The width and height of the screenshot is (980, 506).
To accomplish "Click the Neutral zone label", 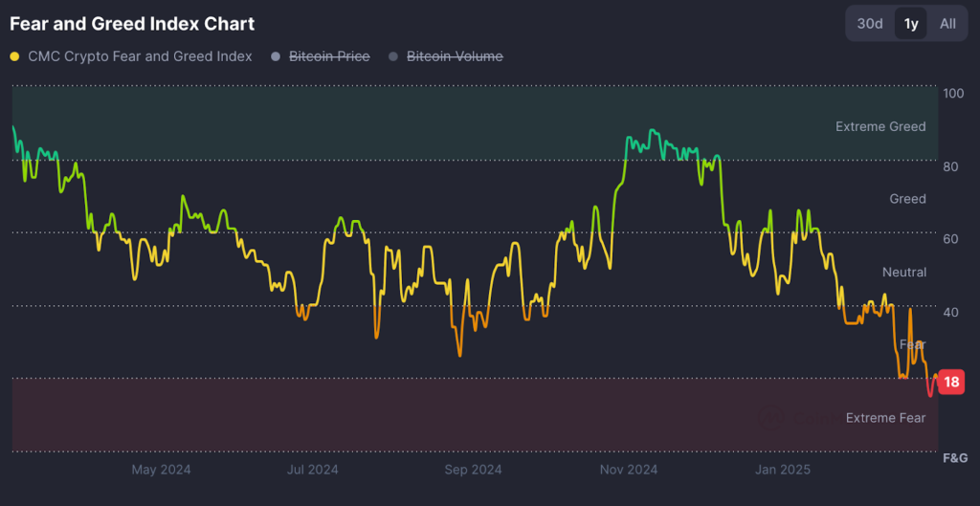I will pos(903,273).
